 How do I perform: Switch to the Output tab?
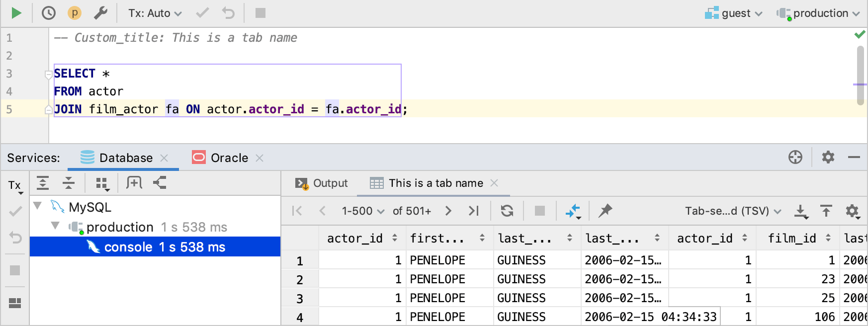(x=322, y=183)
